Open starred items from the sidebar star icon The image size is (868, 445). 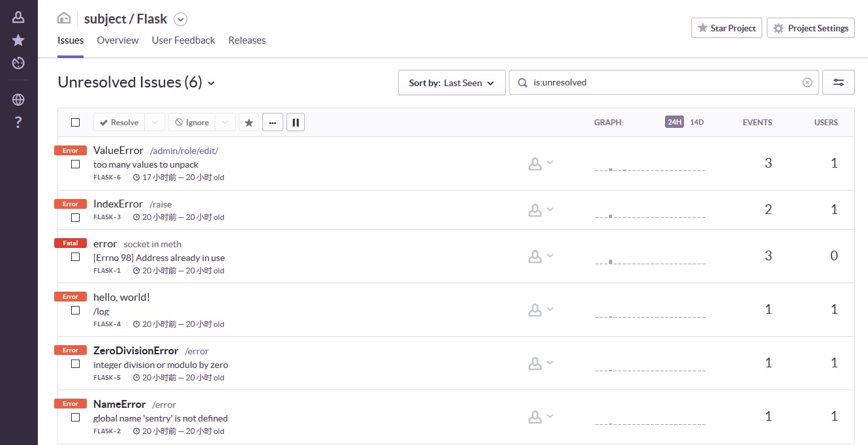click(x=18, y=40)
